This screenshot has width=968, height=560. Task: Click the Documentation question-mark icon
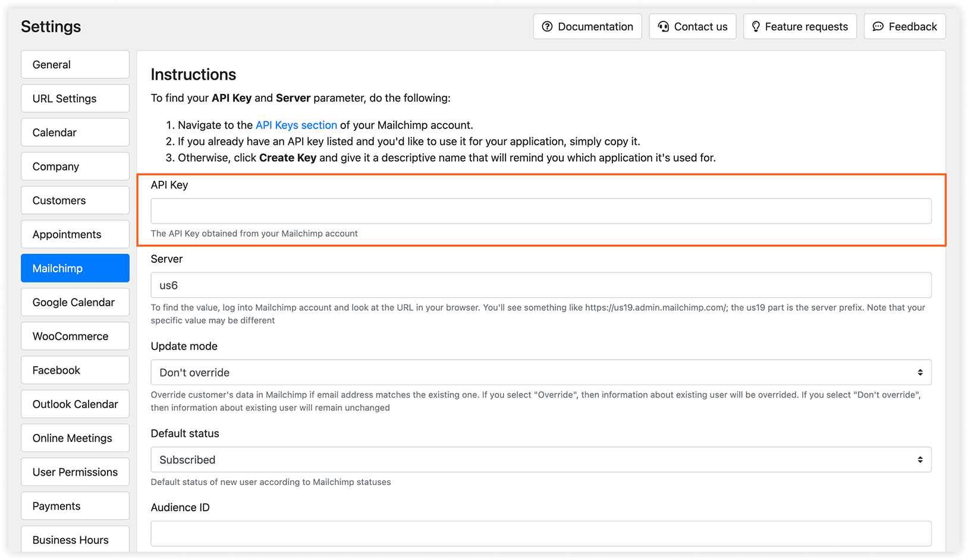pos(547,27)
